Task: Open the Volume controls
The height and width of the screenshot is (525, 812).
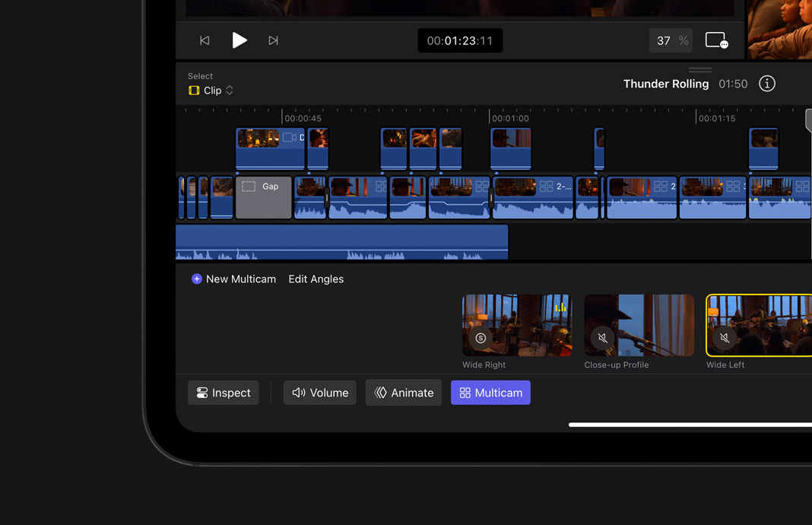Action: click(319, 393)
